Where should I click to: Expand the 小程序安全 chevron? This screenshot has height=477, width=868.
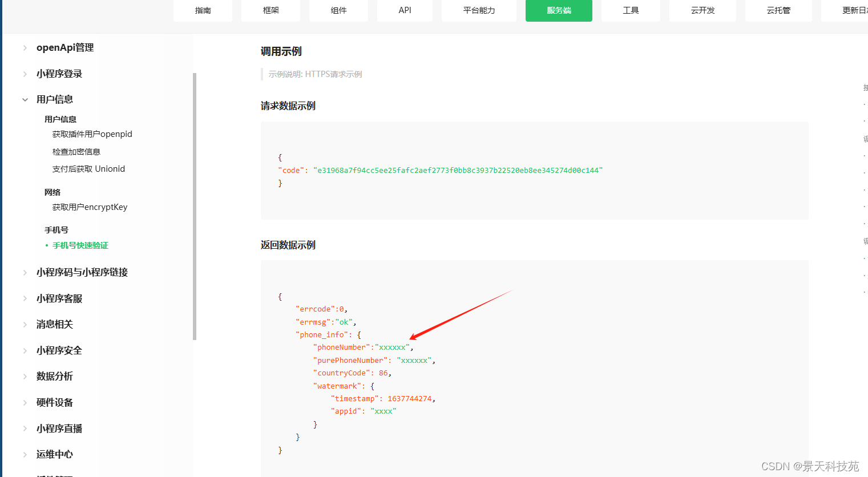click(25, 351)
